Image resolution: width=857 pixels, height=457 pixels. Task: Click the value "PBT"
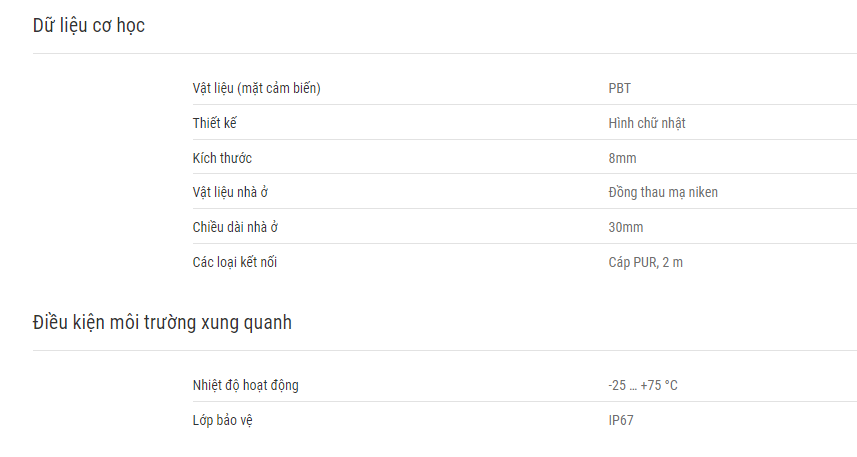tap(620, 88)
